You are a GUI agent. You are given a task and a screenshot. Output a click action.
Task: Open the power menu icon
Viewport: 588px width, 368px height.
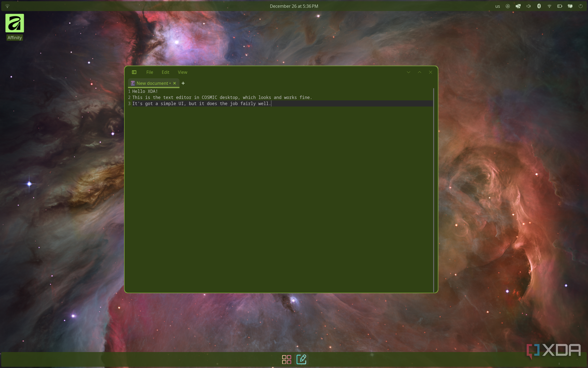580,6
